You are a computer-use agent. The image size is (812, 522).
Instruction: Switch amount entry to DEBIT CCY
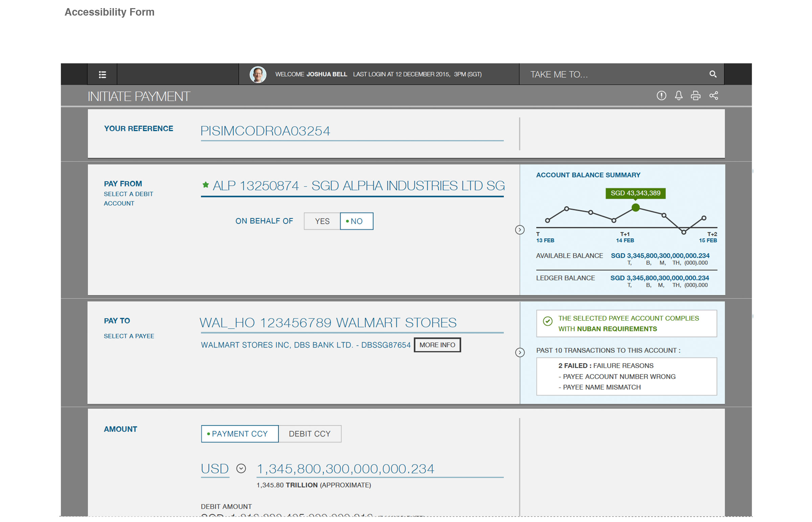tap(309, 434)
